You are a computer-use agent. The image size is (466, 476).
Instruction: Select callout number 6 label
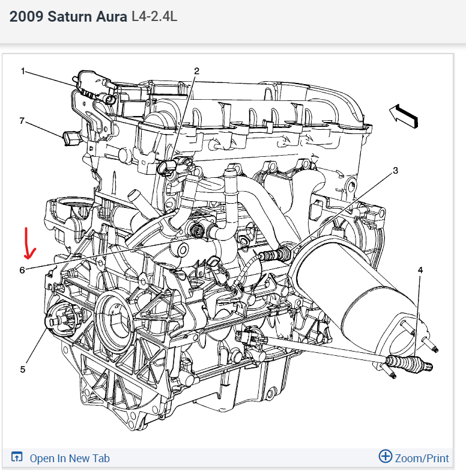click(22, 270)
